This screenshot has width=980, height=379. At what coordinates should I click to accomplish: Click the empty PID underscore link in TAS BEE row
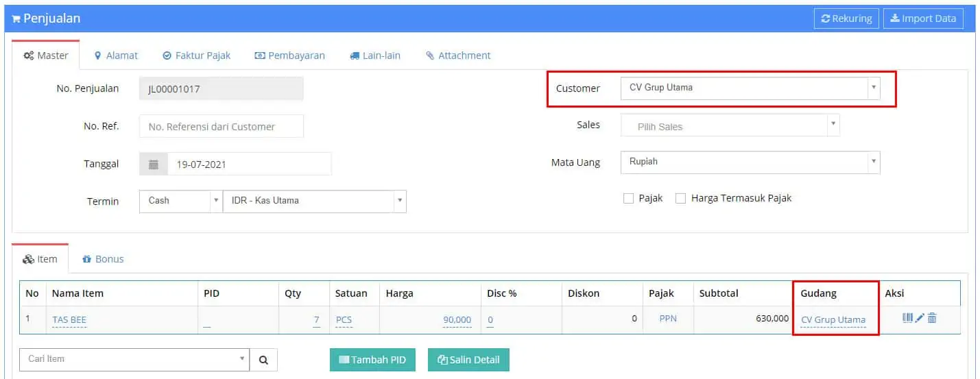coord(207,321)
